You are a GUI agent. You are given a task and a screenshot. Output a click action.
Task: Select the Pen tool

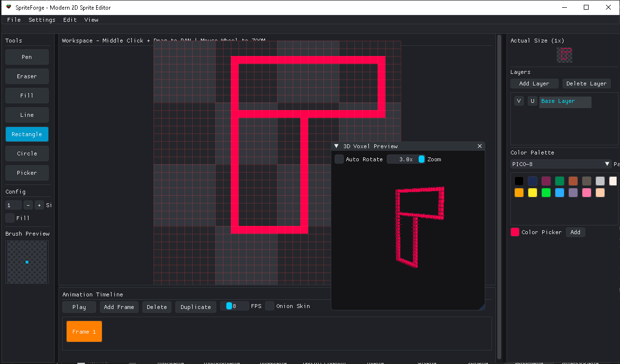point(27,57)
